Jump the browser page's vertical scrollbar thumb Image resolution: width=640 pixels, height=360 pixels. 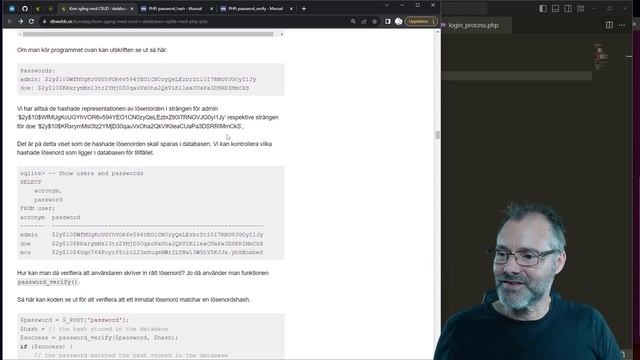coord(438,135)
